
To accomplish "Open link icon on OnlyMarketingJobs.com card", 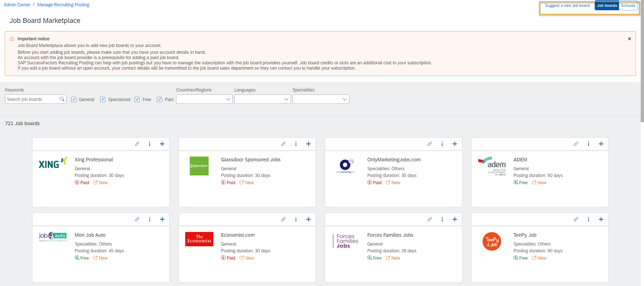I will pos(430,144).
